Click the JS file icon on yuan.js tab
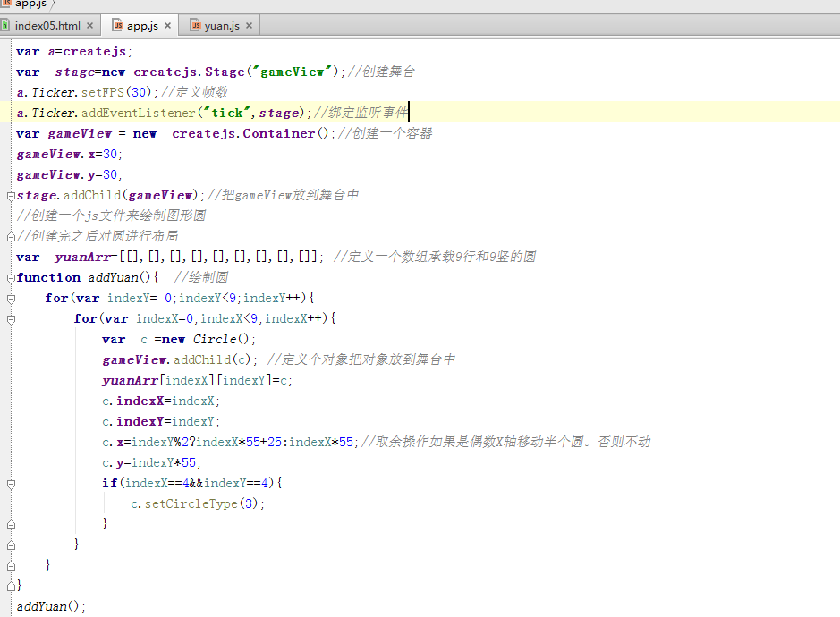The image size is (840, 617). tap(196, 25)
